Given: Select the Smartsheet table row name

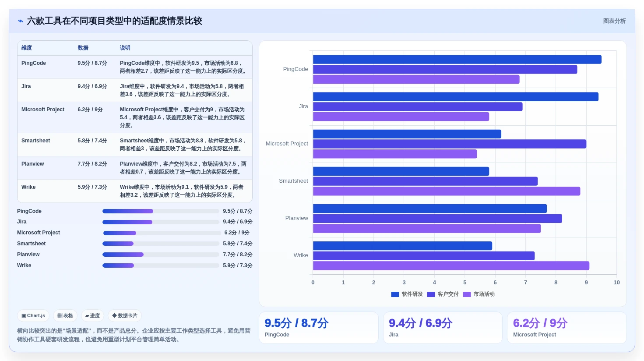Looking at the screenshot, I should pos(36,141).
